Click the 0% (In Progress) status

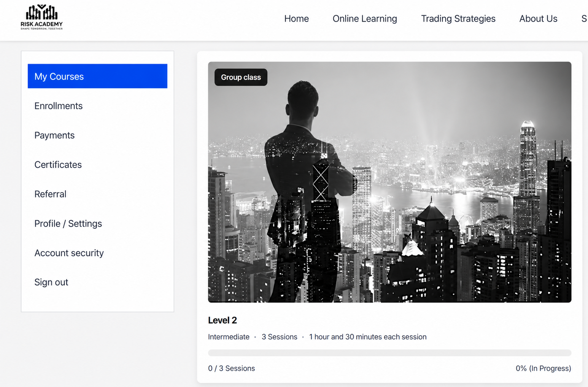click(x=543, y=368)
